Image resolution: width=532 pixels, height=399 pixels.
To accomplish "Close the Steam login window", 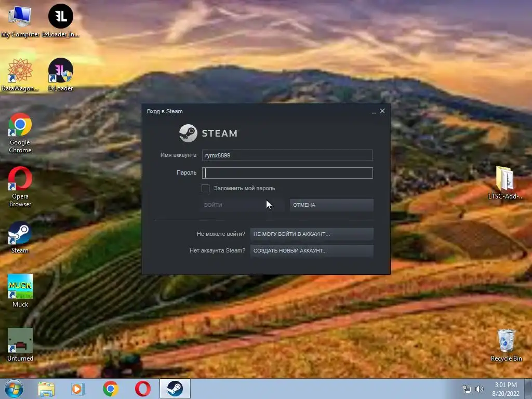I will pyautogui.click(x=382, y=111).
